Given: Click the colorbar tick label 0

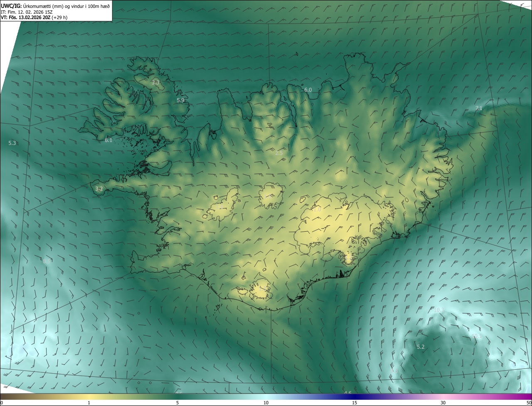Looking at the screenshot, I should (2, 403).
